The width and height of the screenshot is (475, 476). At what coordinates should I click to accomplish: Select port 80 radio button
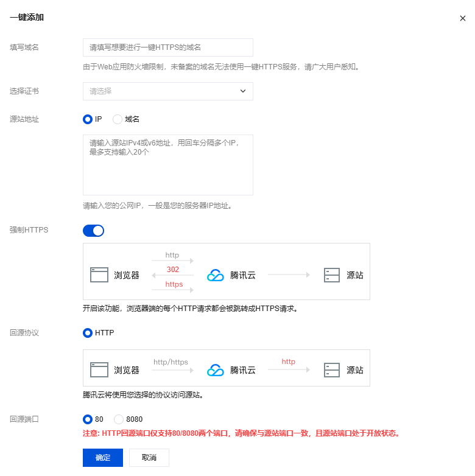click(x=88, y=419)
